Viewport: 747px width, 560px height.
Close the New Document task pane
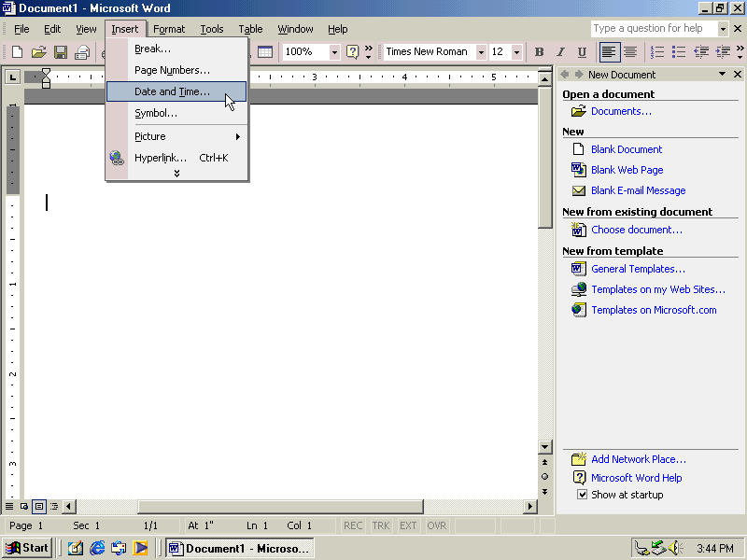click(x=738, y=75)
